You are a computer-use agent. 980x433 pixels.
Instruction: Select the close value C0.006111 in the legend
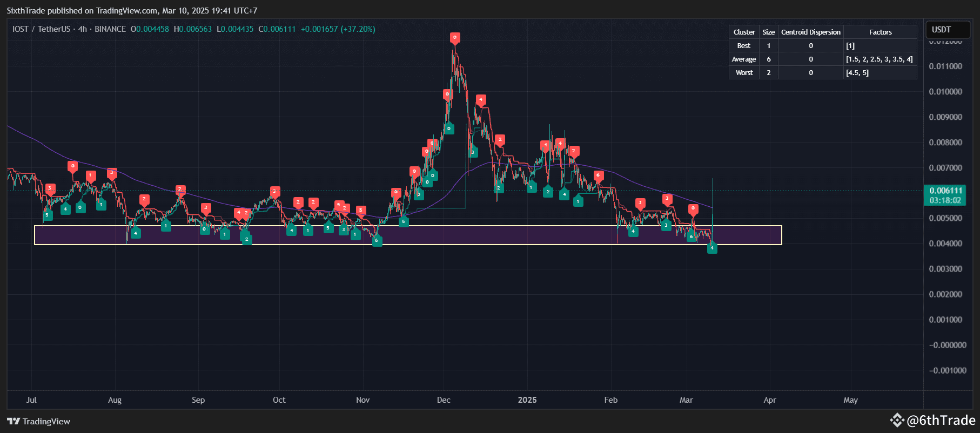click(277, 29)
